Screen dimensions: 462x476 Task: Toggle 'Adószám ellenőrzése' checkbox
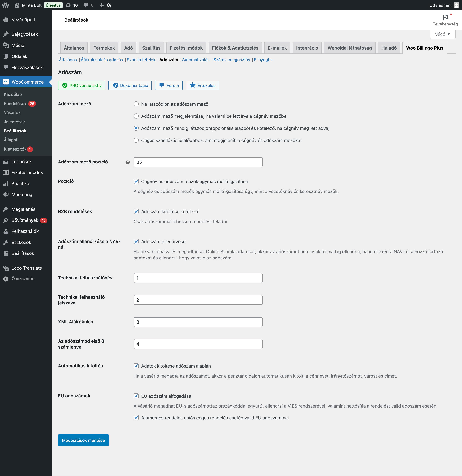tap(136, 241)
